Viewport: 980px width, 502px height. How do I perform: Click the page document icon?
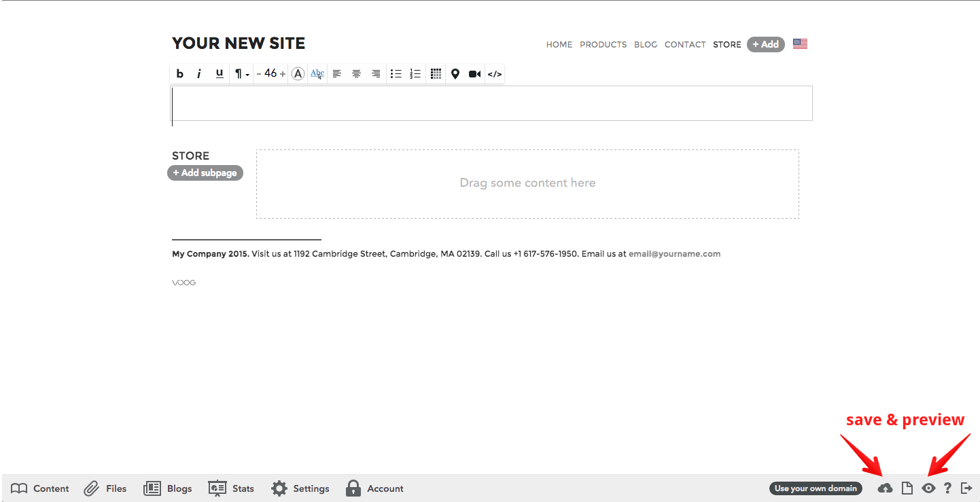(x=907, y=488)
